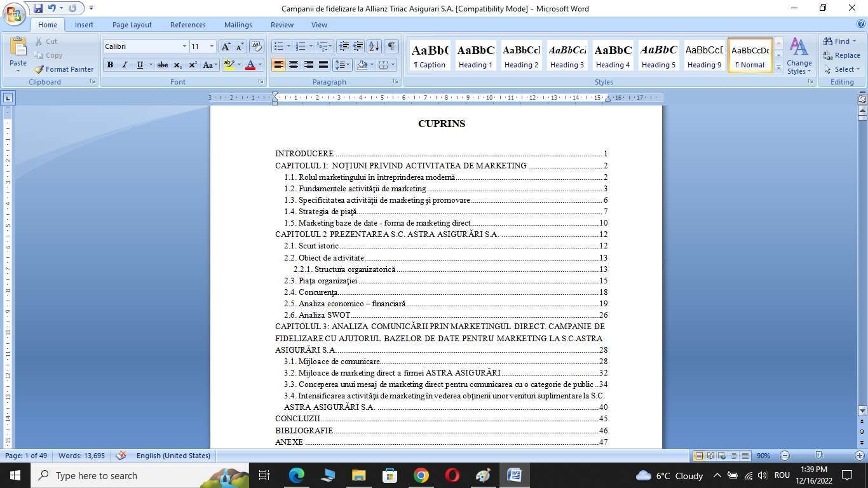This screenshot has width=868, height=488.
Task: Click the proofing errors icon in status bar
Action: (121, 456)
